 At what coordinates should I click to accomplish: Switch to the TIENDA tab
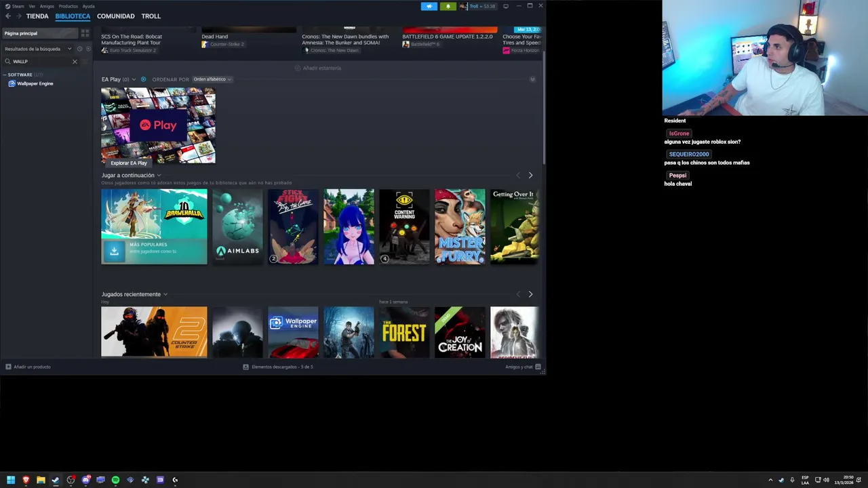pyautogui.click(x=37, y=16)
